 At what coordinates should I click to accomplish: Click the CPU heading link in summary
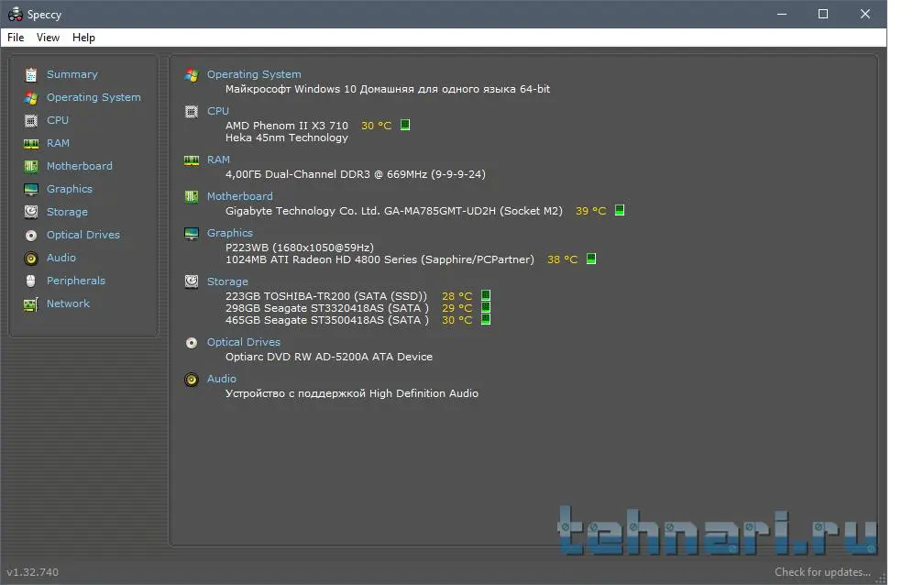[x=218, y=111]
